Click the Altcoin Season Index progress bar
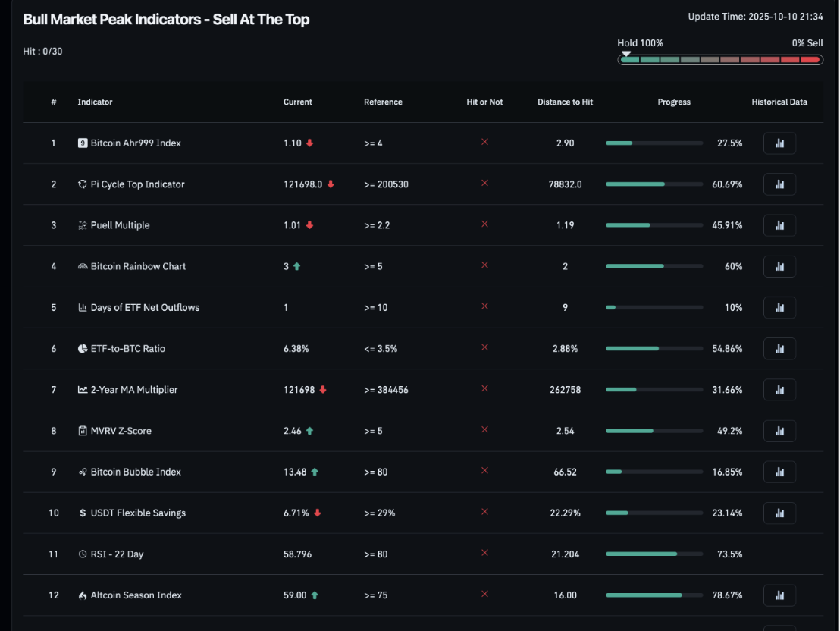840x631 pixels. pyautogui.click(x=654, y=595)
